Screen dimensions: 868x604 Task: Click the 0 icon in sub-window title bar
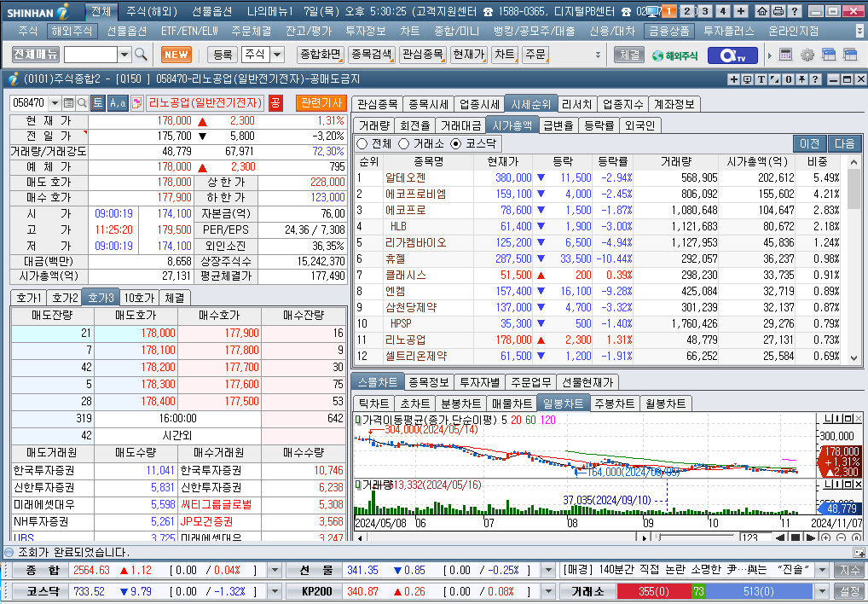pyautogui.click(x=789, y=79)
